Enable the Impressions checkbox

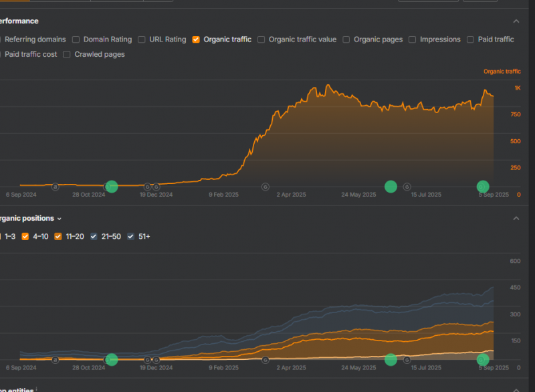click(413, 39)
